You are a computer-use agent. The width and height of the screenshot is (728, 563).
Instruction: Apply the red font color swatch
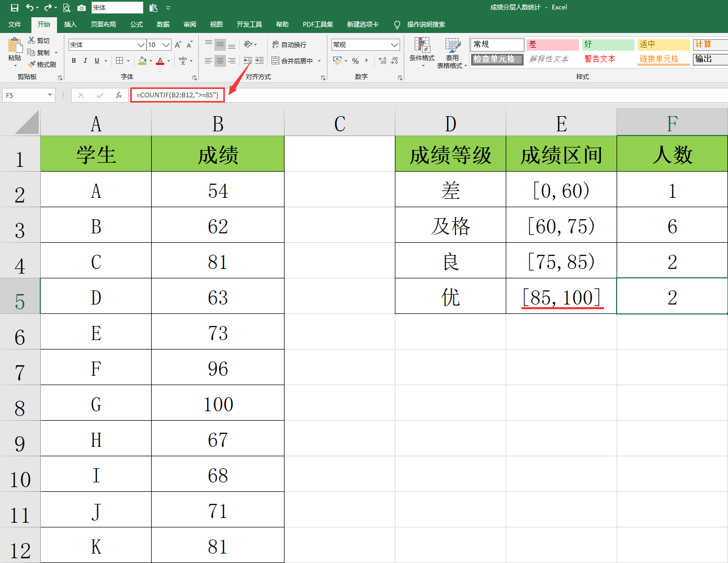[x=160, y=61]
